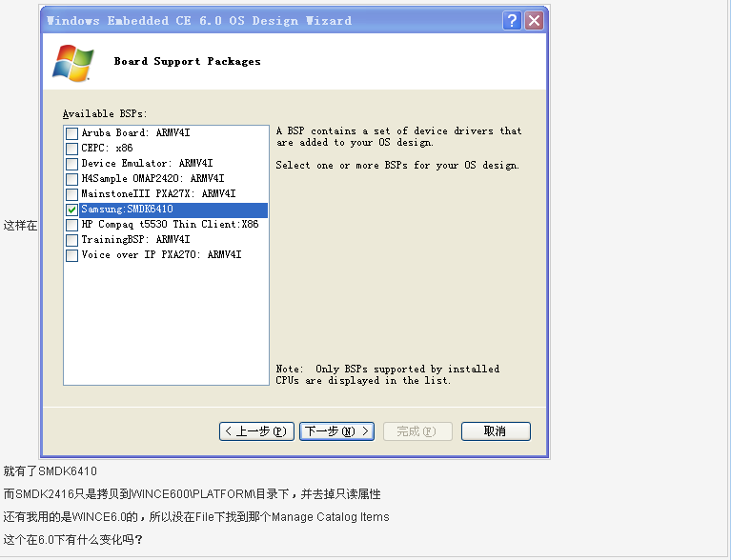Toggle MainstoneIII PXA27X: ARMV4I checkbox
The height and width of the screenshot is (560, 731).
pyautogui.click(x=71, y=194)
